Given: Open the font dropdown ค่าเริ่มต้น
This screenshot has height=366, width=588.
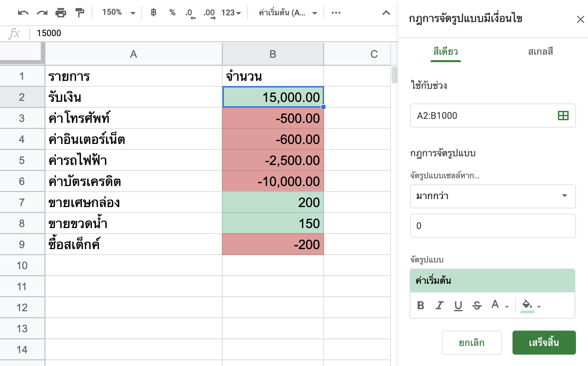Looking at the screenshot, I should coord(288,13).
